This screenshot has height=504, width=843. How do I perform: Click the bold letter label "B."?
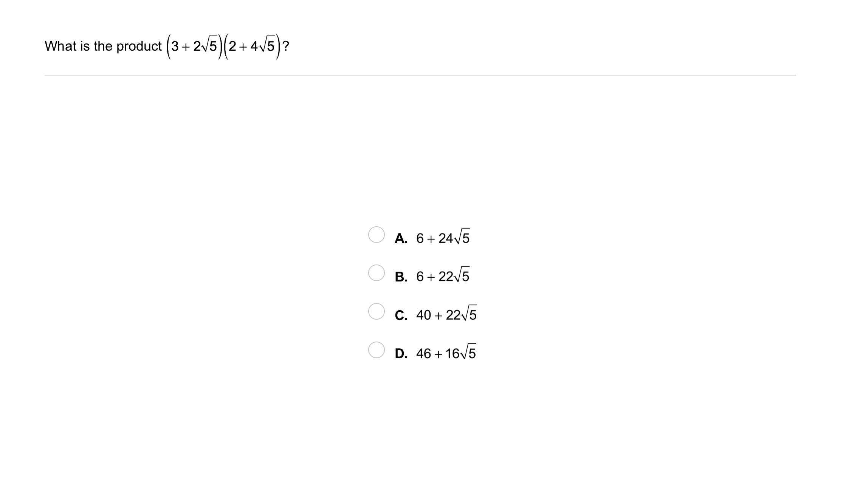click(x=401, y=277)
